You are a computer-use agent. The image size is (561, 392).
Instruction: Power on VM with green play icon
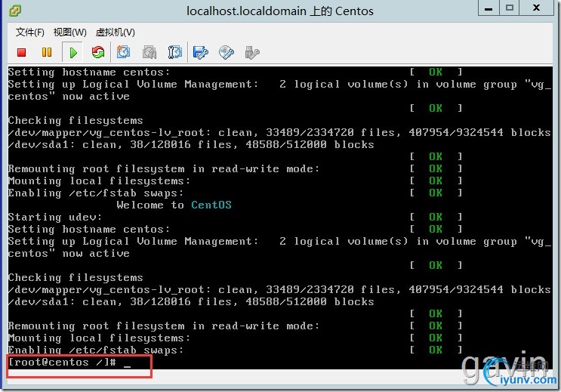pos(73,53)
